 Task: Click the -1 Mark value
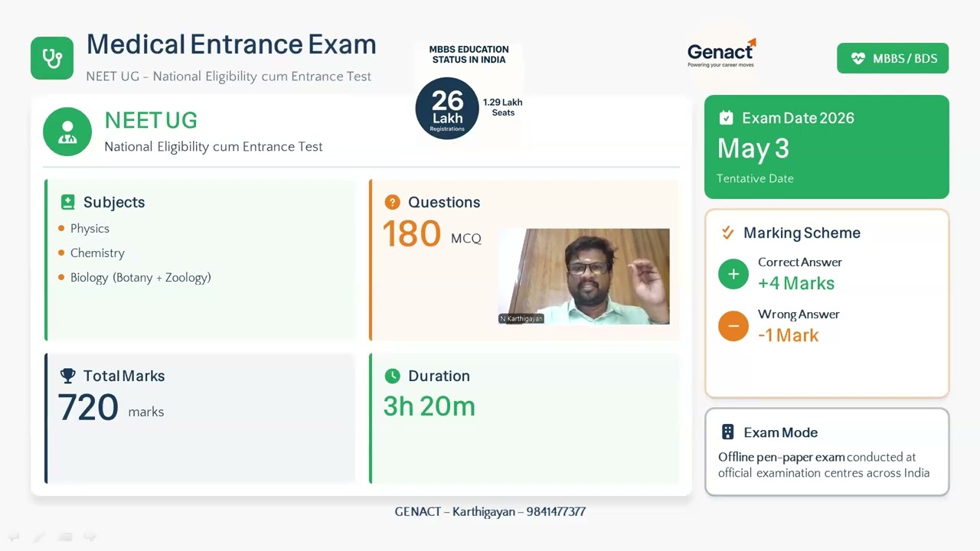[x=789, y=335]
